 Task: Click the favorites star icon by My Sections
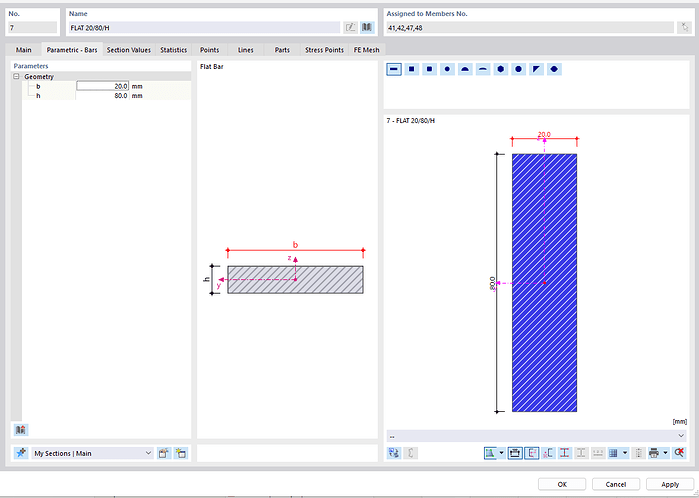(21, 453)
